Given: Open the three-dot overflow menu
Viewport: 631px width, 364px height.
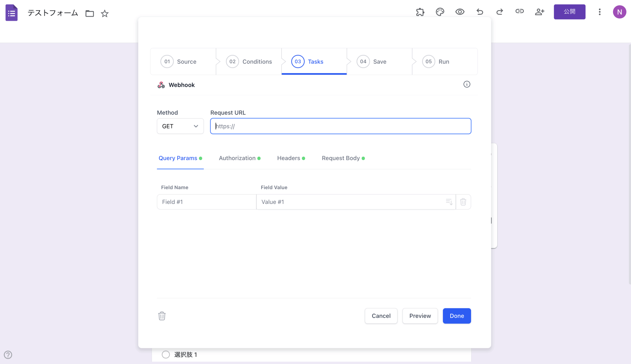Looking at the screenshot, I should click(600, 12).
